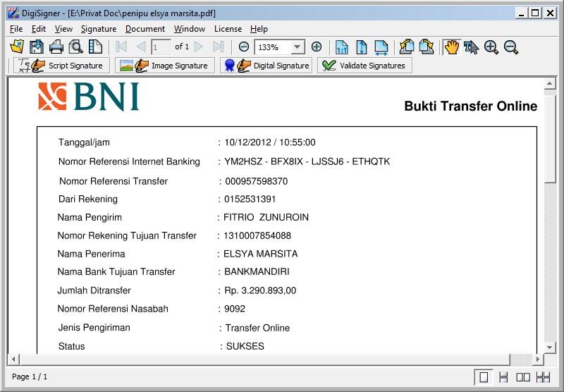
Task: Go to last page arrow
Action: pyautogui.click(x=219, y=47)
